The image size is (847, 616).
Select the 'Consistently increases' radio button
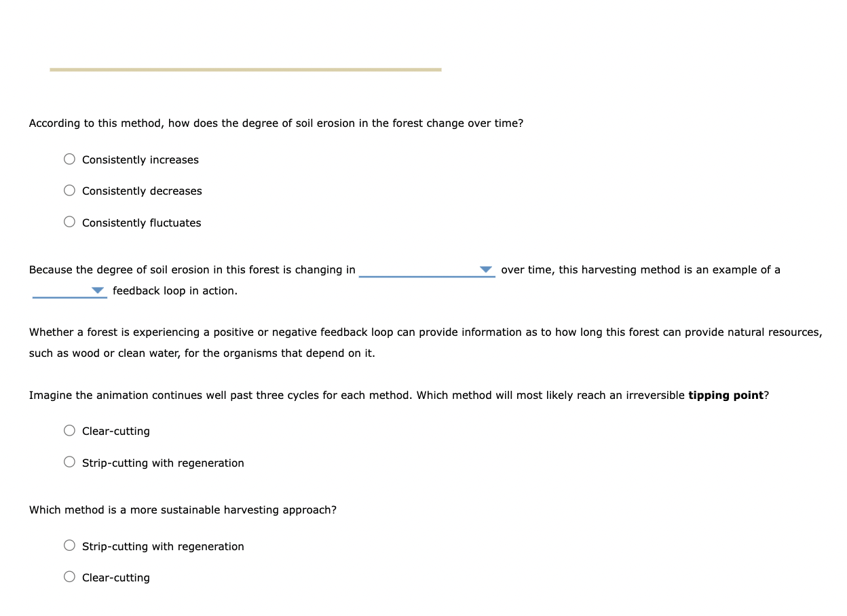(69, 159)
